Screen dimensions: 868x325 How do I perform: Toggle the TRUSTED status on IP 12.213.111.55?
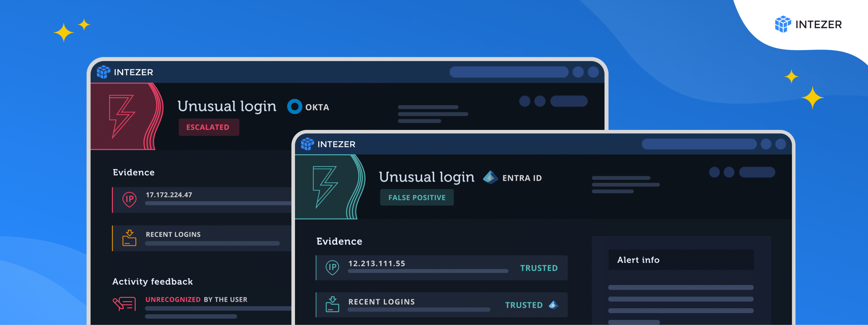pyautogui.click(x=539, y=268)
